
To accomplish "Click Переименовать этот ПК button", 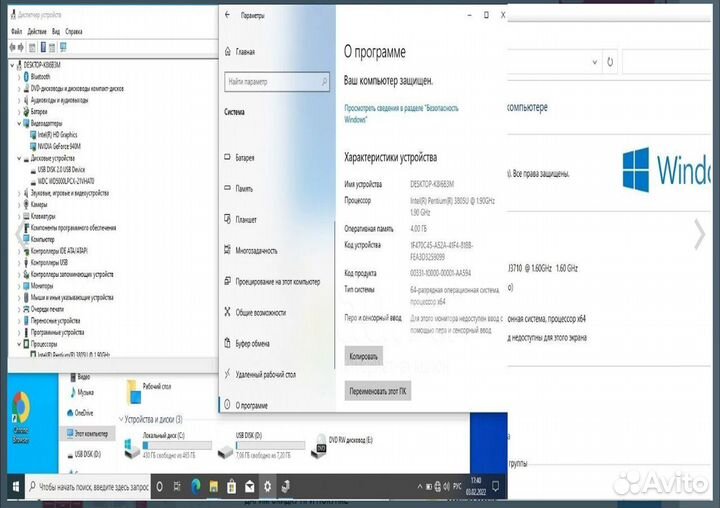I will coord(377,391).
